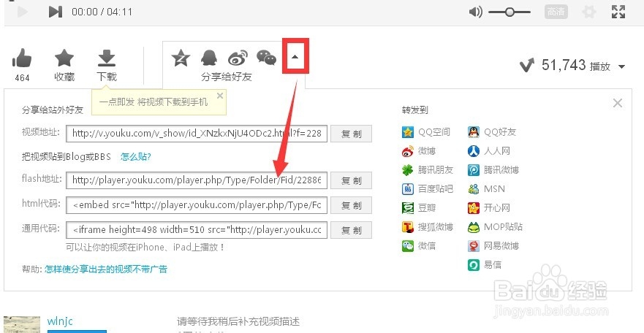Forward to QQ空间

pyautogui.click(x=425, y=132)
